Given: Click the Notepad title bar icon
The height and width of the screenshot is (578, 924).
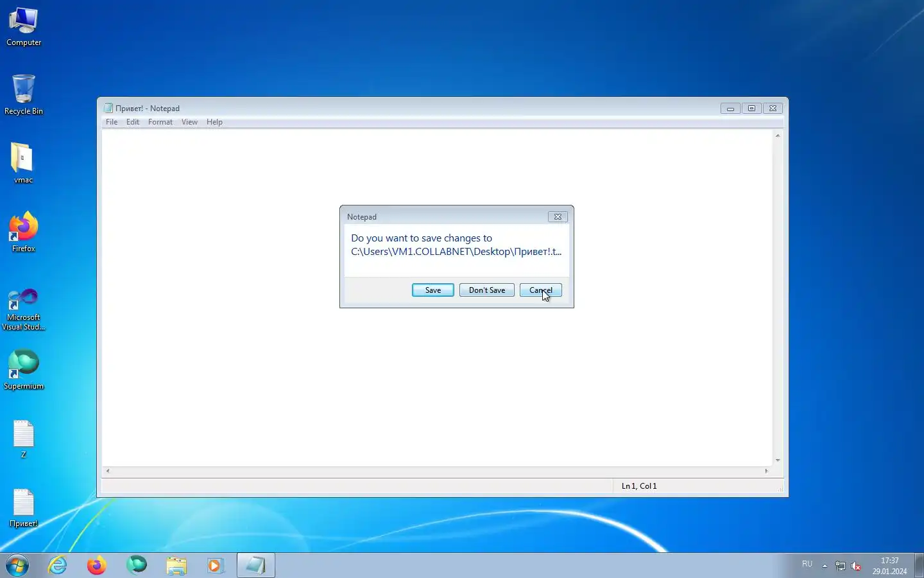Looking at the screenshot, I should click(x=108, y=108).
